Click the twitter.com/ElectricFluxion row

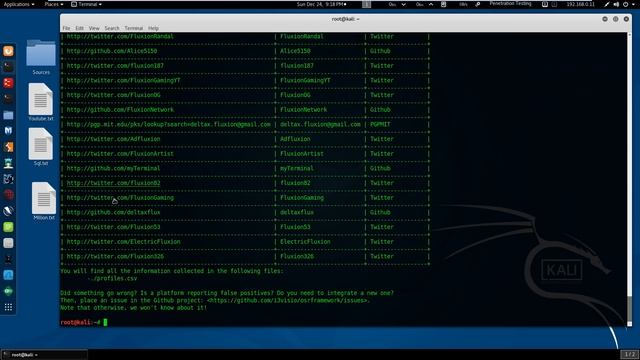pos(245,242)
